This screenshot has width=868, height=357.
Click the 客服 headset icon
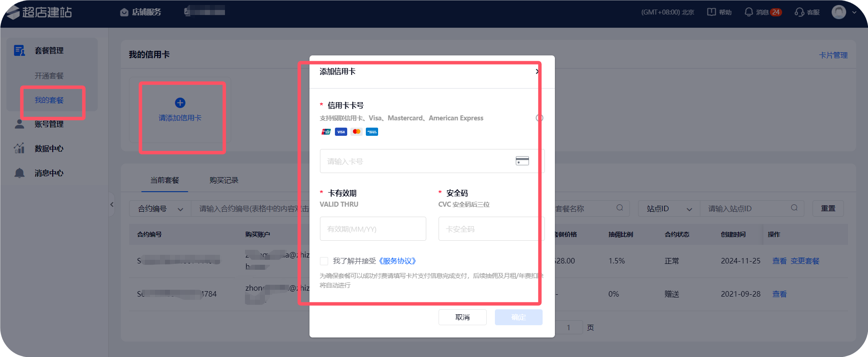(799, 12)
